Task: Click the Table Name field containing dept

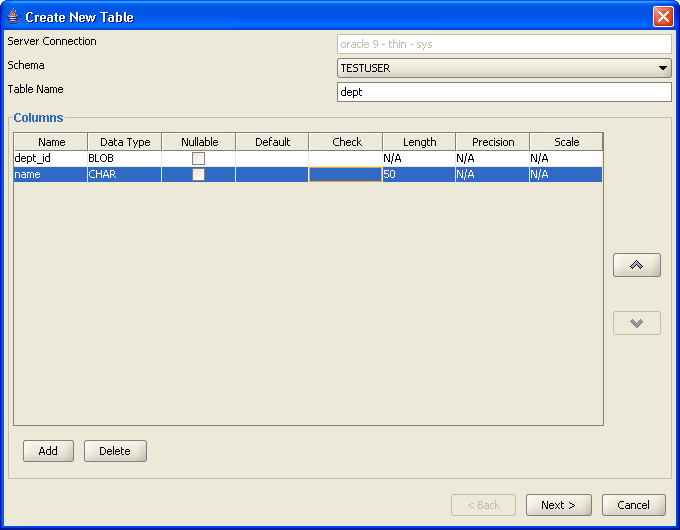Action: coord(504,92)
